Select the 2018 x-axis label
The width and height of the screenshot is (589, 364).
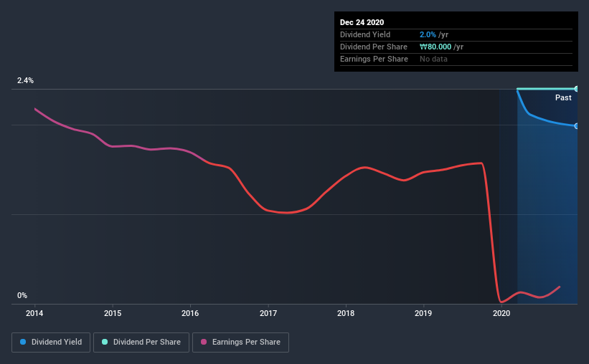click(x=346, y=313)
